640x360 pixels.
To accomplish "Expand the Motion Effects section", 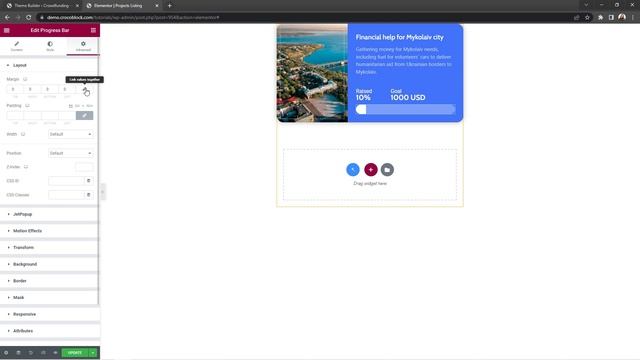I will click(x=49, y=231).
